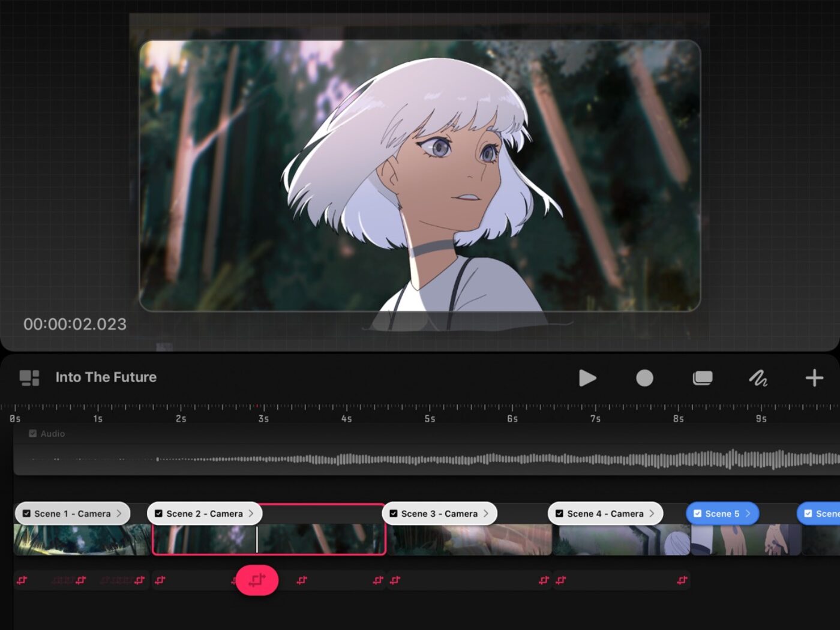
Task: Select the Draw tool icon
Action: coord(758,378)
